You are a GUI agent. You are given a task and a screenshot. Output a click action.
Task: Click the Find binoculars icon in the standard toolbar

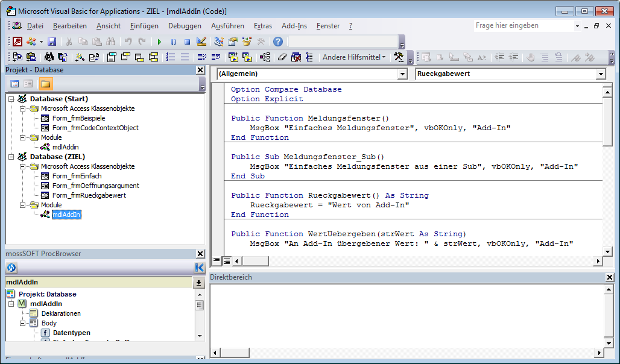111,42
